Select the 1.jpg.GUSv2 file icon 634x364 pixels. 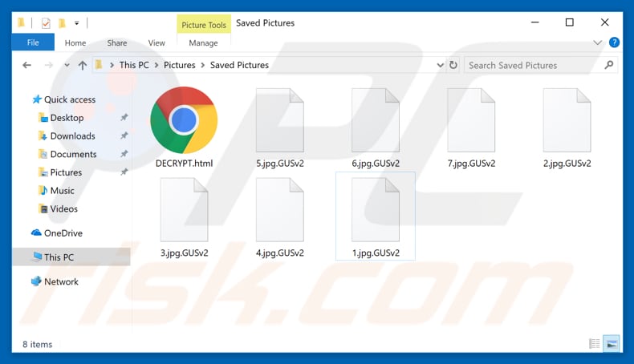[x=376, y=210]
